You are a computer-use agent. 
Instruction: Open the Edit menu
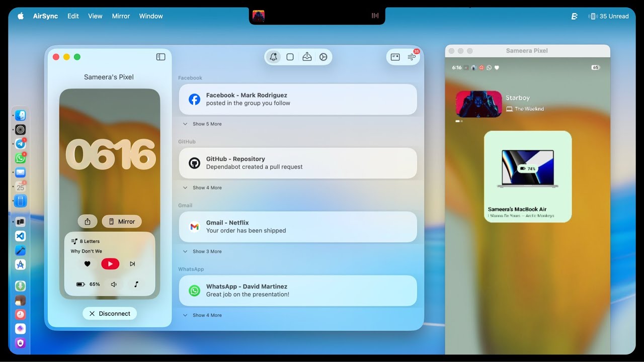[x=73, y=16]
